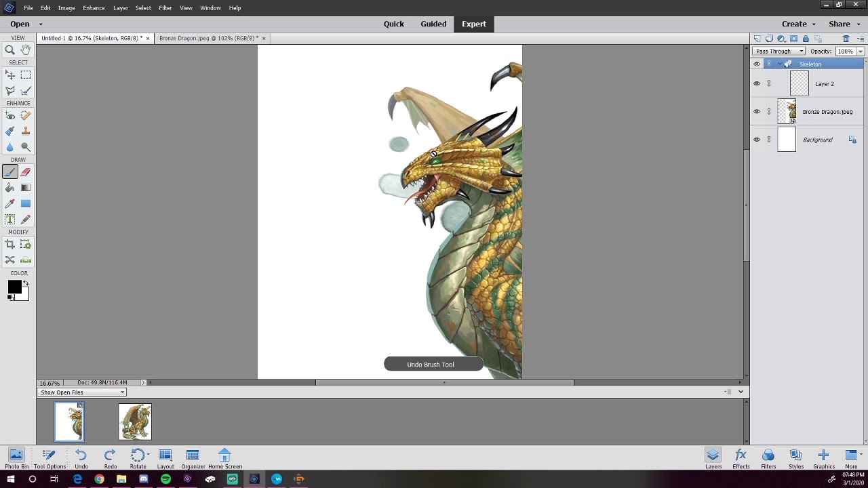
Task: Open Tool Options panel
Action: [50, 459]
